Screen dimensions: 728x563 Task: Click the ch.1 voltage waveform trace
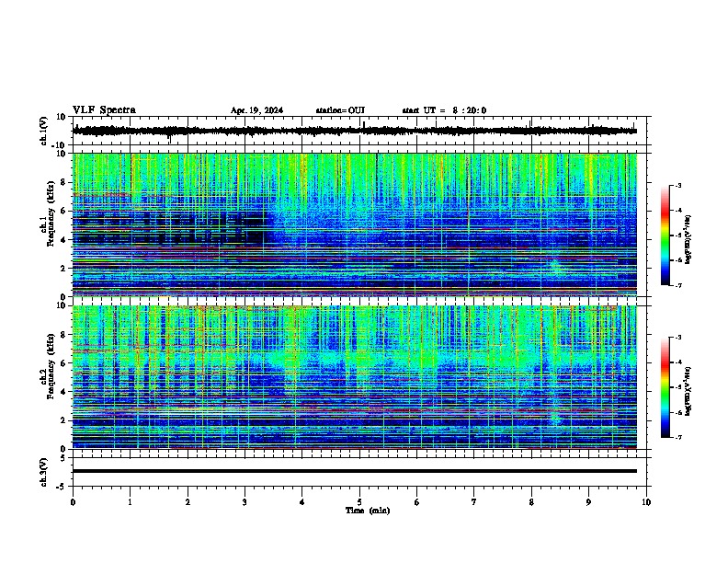pyautogui.click(x=355, y=131)
